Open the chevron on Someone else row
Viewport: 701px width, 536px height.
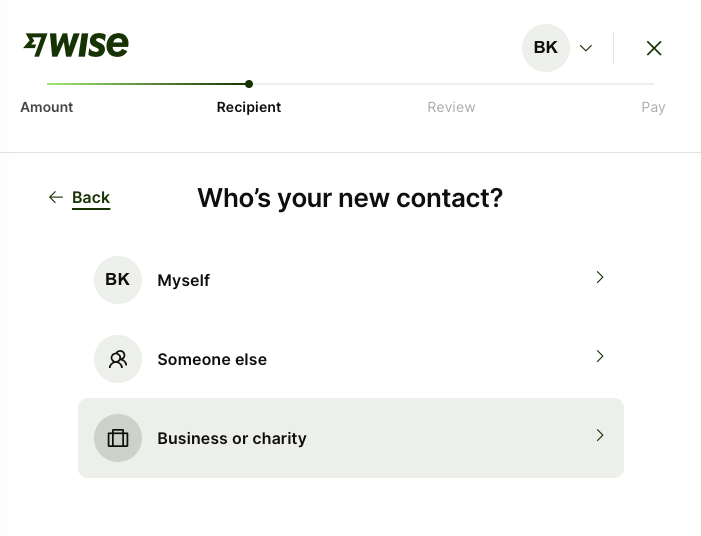(600, 356)
